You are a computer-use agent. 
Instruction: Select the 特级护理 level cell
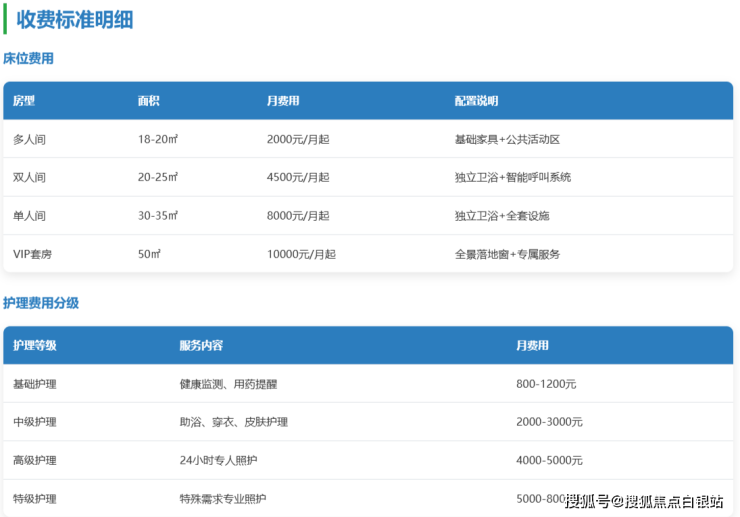click(x=35, y=499)
